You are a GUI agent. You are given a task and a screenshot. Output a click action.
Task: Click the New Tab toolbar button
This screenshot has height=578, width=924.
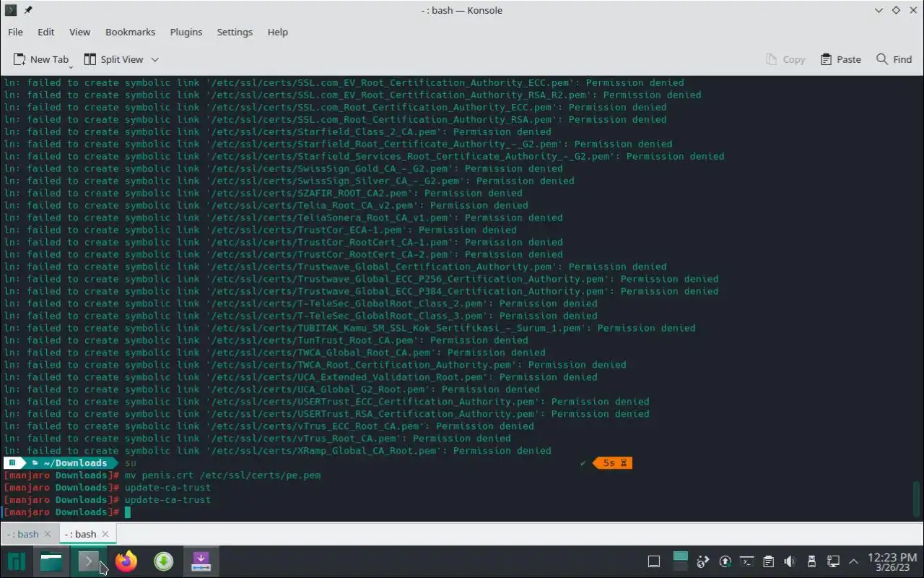[42, 59]
